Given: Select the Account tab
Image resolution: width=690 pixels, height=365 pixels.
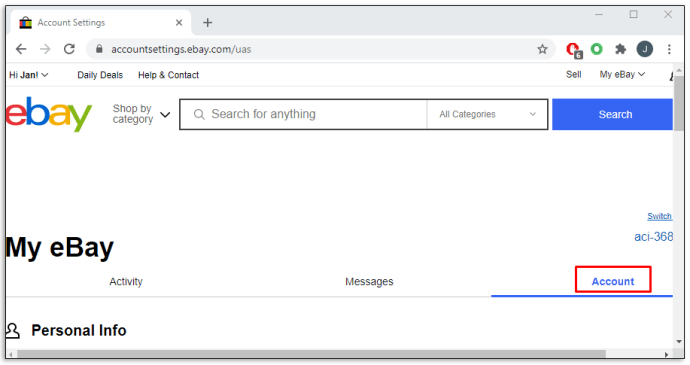Looking at the screenshot, I should 613,281.
